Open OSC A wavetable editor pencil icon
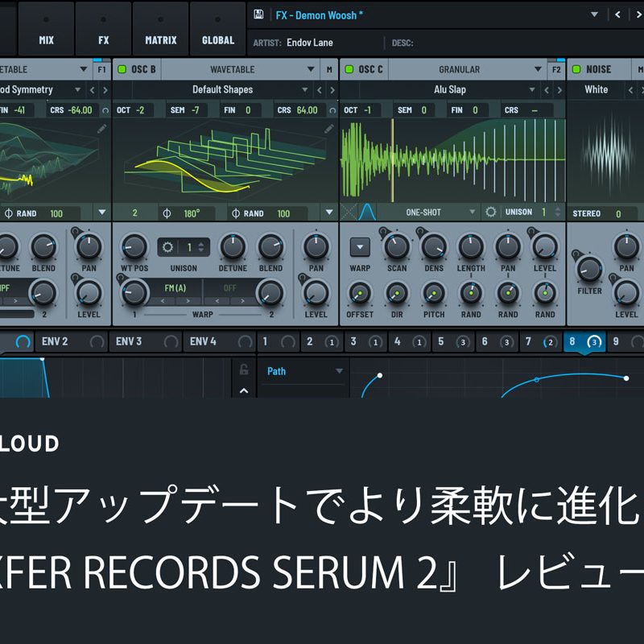This screenshot has width=644, height=644. tap(102, 129)
